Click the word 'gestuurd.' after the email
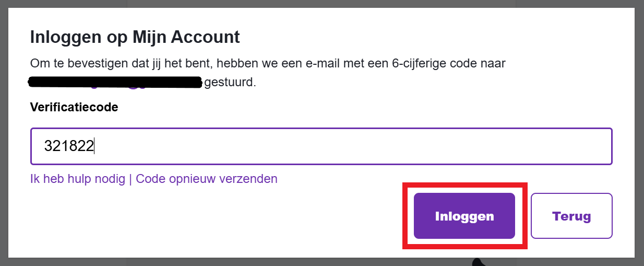Viewport: 644px width, 266px height. [230, 83]
